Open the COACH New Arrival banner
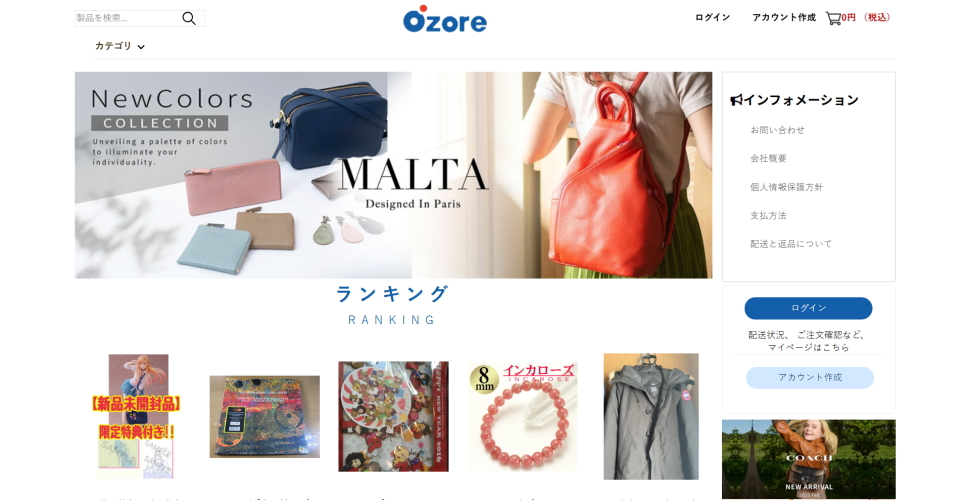 [x=809, y=459]
